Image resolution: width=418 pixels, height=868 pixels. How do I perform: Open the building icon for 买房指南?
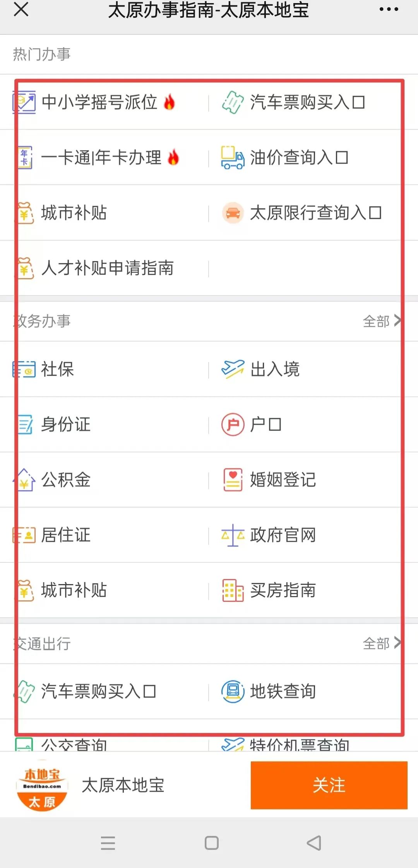pos(233,590)
